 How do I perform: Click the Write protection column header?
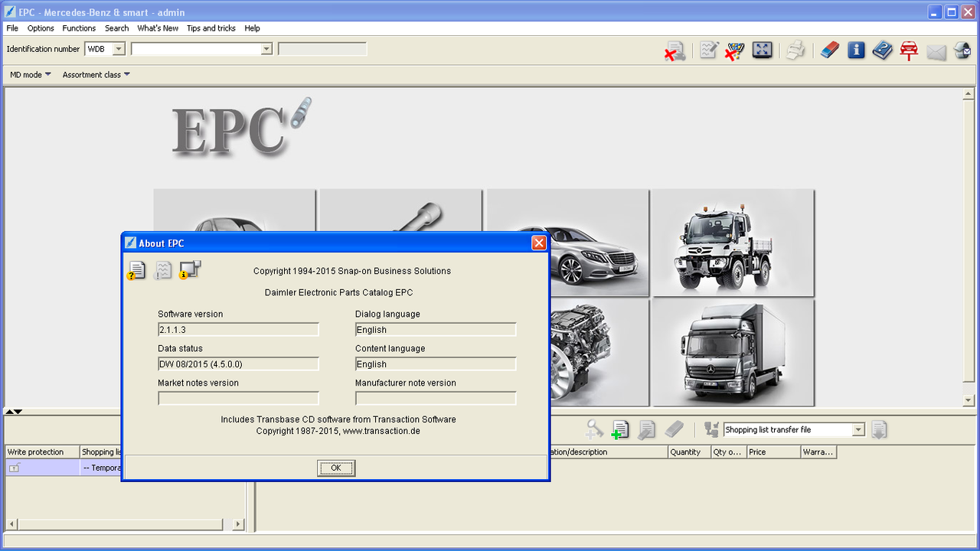point(43,452)
